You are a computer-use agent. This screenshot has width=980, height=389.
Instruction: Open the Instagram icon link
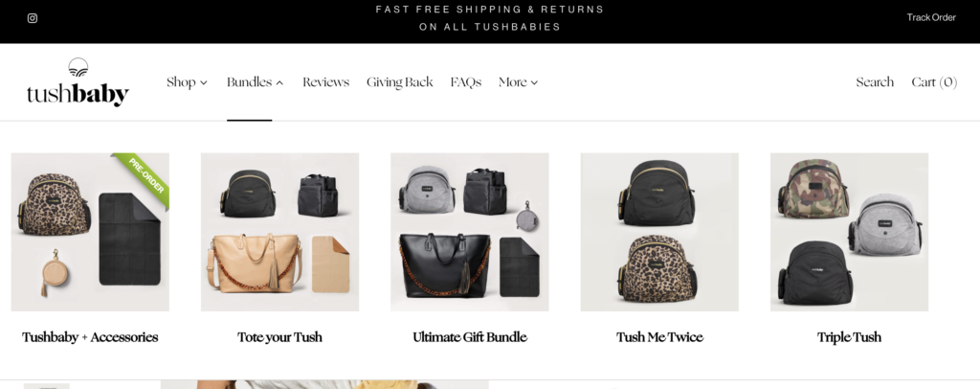point(33,18)
